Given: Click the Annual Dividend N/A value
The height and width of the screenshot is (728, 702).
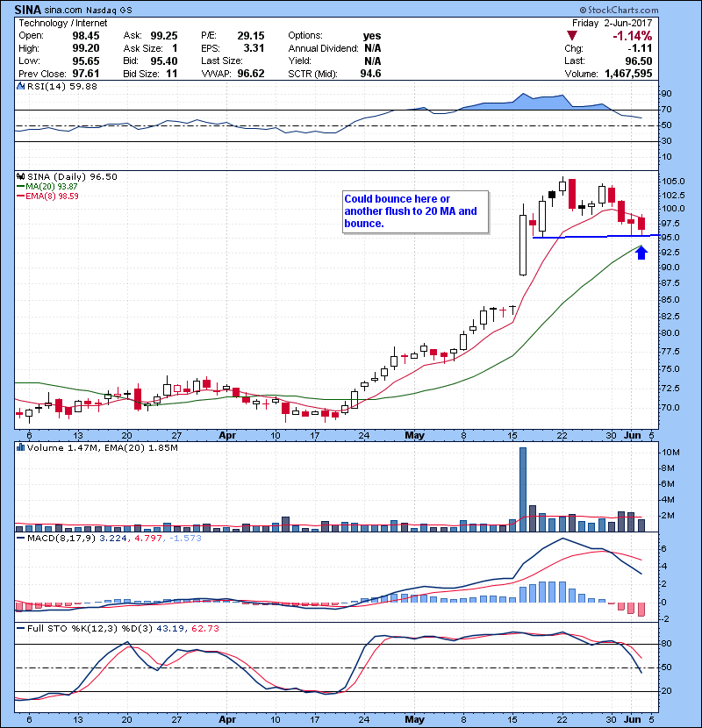Looking at the screenshot, I should [373, 48].
